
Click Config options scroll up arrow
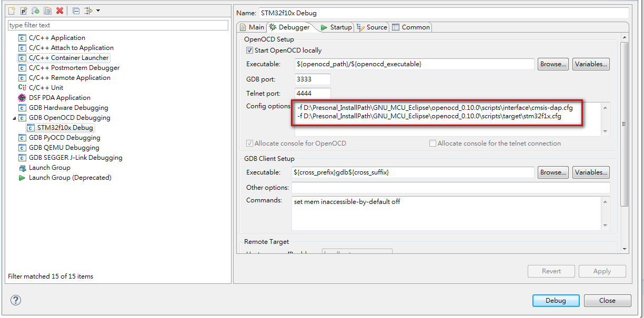coord(605,107)
